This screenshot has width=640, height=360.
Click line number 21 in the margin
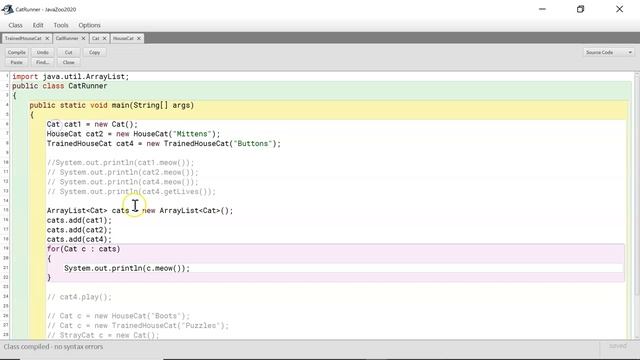coord(6,268)
